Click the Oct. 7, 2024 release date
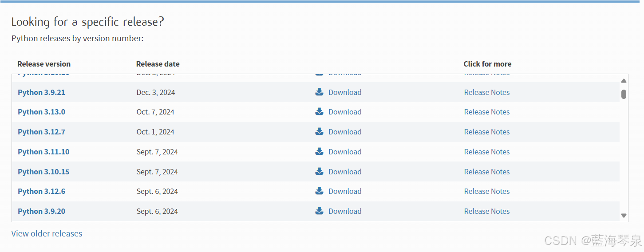The width and height of the screenshot is (644, 252). (155, 112)
